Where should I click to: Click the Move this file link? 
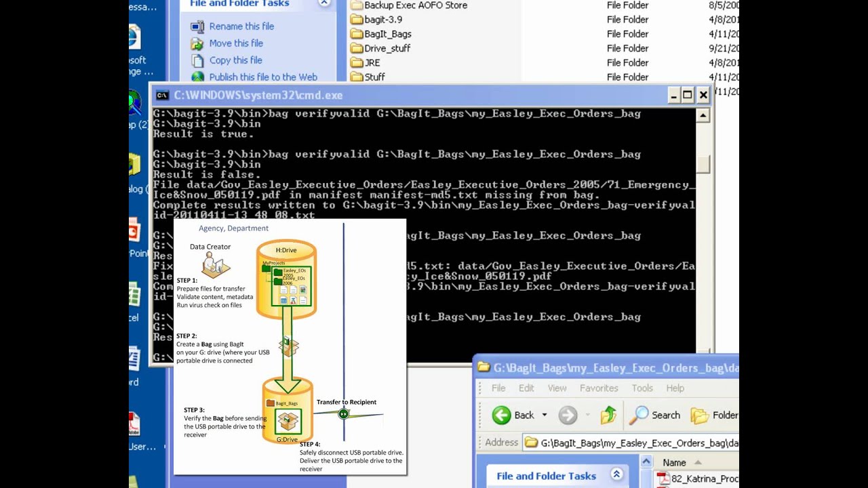[236, 43]
